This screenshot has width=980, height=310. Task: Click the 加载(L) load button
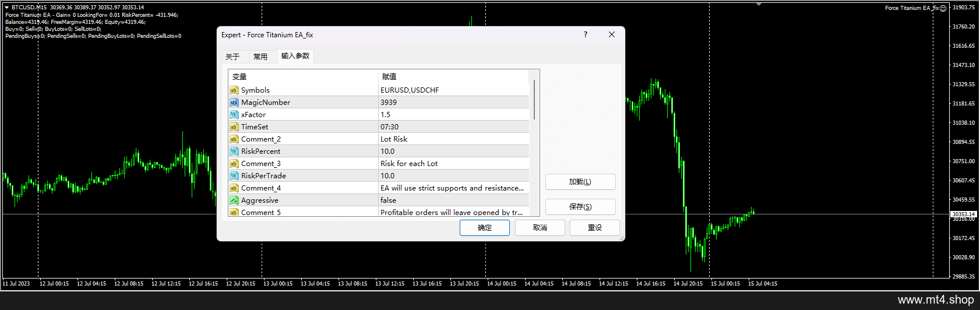click(x=580, y=182)
